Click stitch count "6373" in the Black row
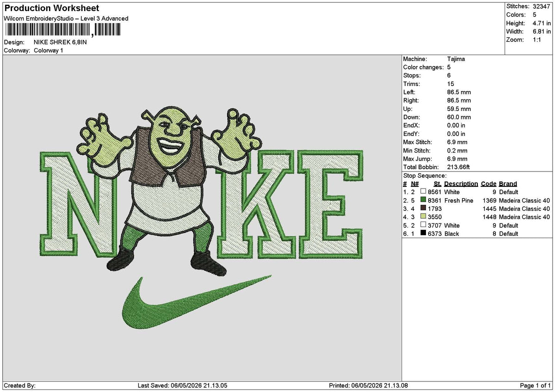 [x=435, y=233]
